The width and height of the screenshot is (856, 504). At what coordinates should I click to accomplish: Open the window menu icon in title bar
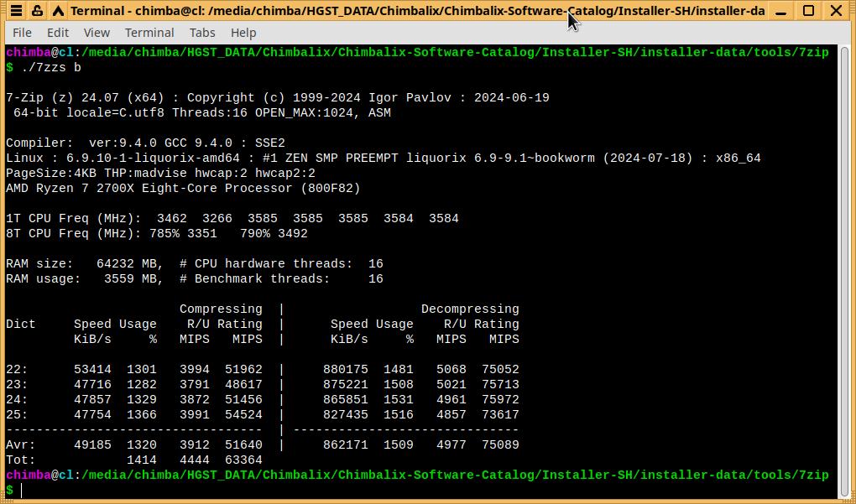[17, 10]
